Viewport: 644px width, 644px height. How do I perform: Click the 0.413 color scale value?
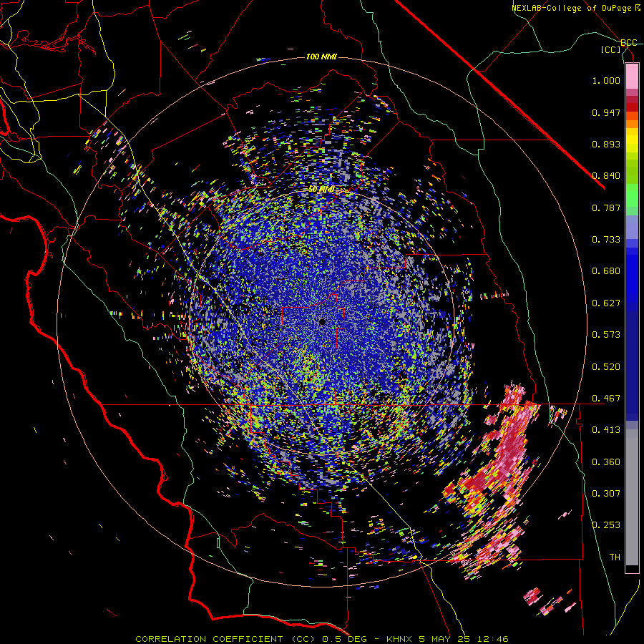coord(606,430)
